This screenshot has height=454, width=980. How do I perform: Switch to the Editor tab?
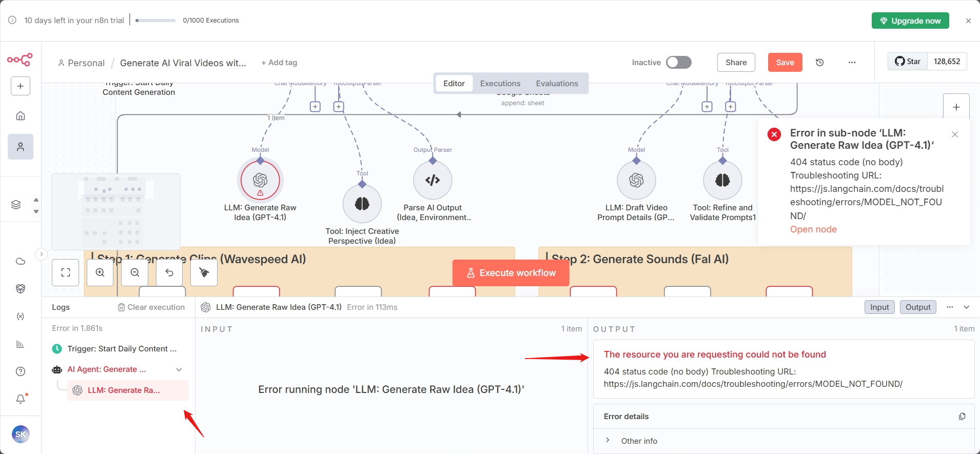click(454, 84)
